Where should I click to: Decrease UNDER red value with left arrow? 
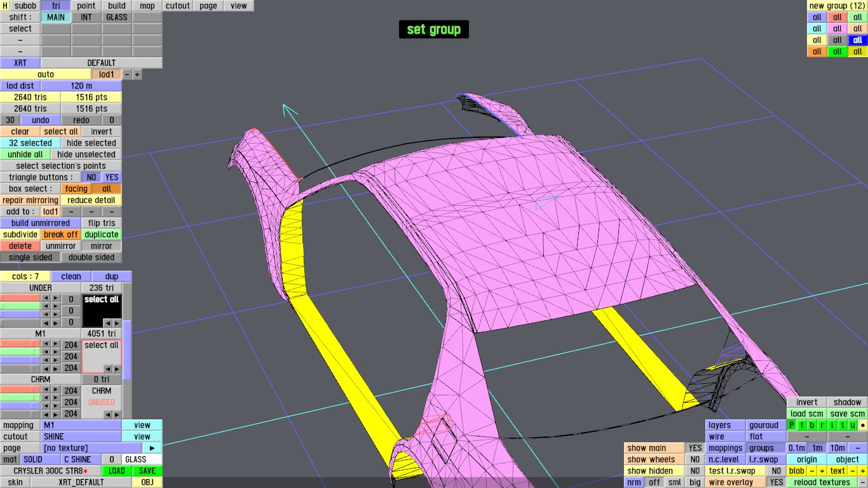[46, 299]
